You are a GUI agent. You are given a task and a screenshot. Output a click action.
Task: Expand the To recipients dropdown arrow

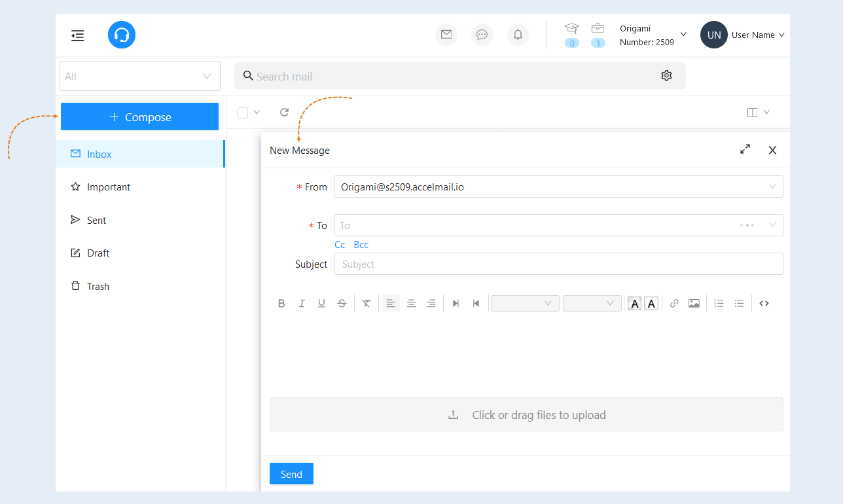pyautogui.click(x=772, y=225)
